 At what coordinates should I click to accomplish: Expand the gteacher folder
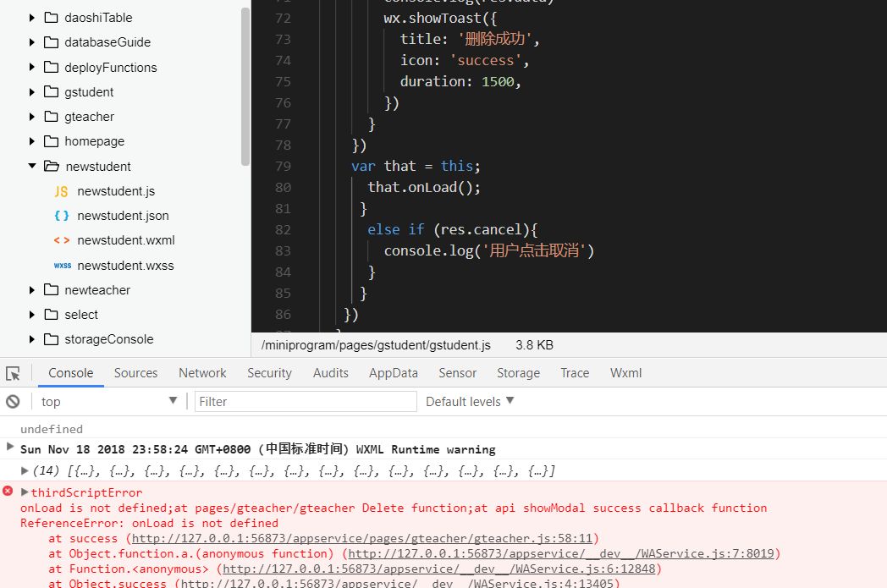[x=31, y=117]
